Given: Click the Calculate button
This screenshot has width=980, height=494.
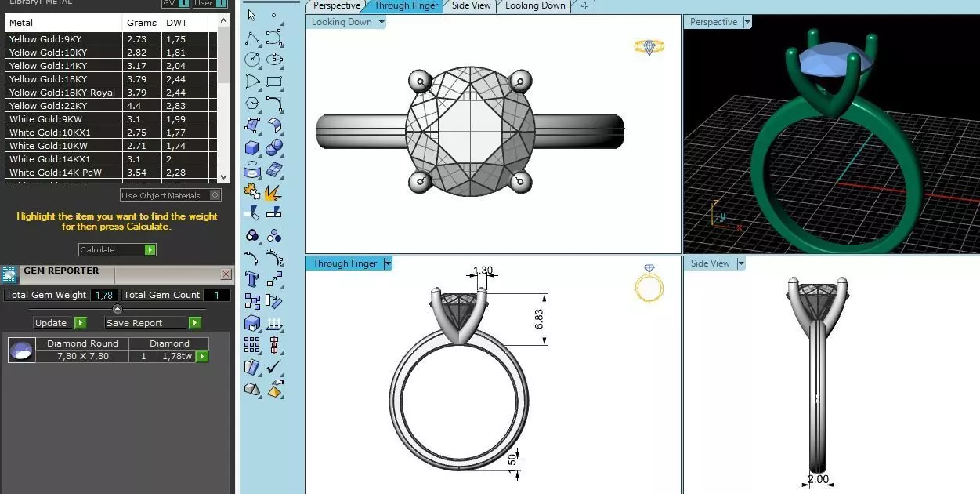Looking at the screenshot, I should pyautogui.click(x=118, y=249).
